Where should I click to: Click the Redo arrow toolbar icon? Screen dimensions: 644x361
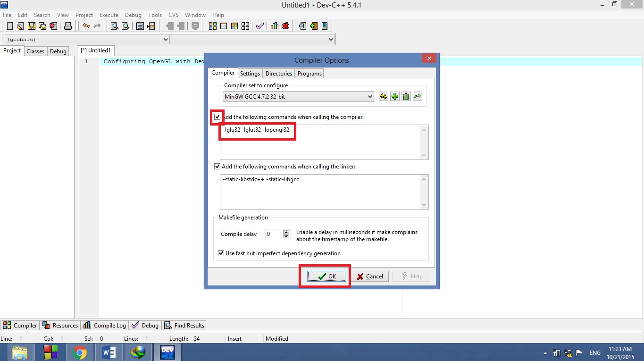[x=97, y=26]
